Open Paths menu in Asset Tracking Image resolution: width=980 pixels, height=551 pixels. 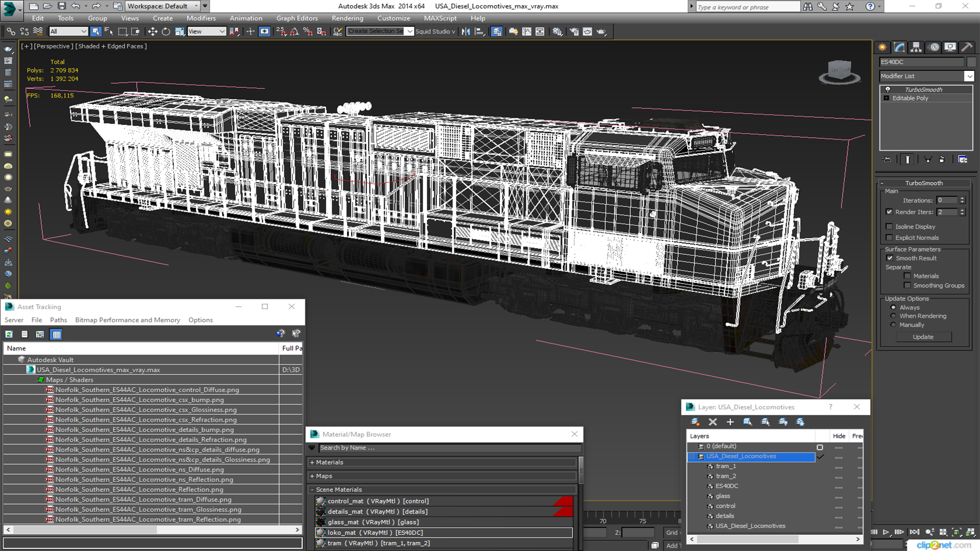click(x=58, y=320)
